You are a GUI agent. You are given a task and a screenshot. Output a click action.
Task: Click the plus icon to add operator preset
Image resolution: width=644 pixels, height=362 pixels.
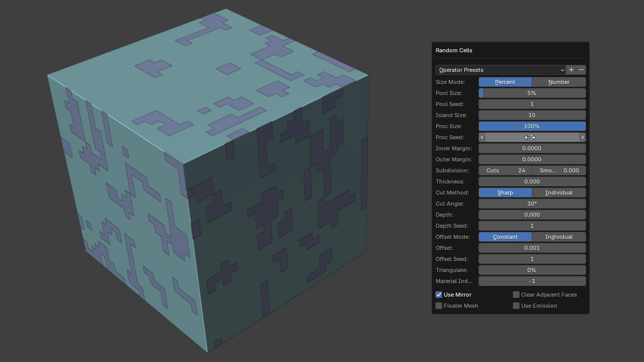571,70
